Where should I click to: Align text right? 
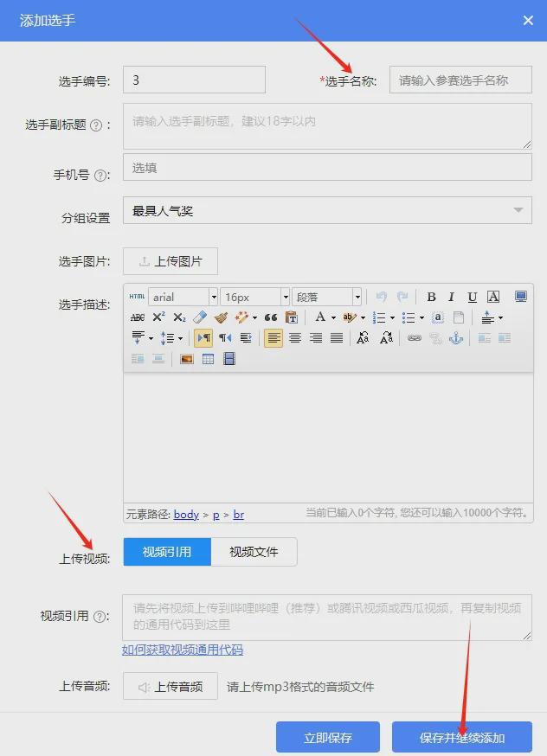[316, 338]
